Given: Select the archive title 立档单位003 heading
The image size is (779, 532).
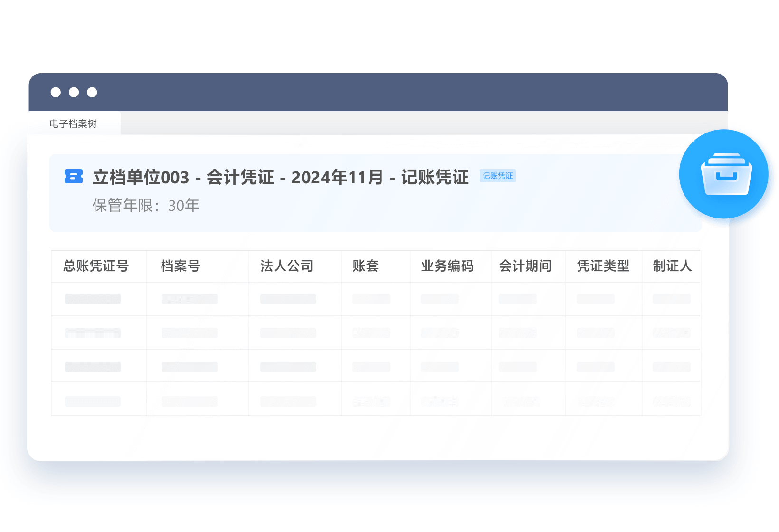Looking at the screenshot, I should pyautogui.click(x=281, y=177).
